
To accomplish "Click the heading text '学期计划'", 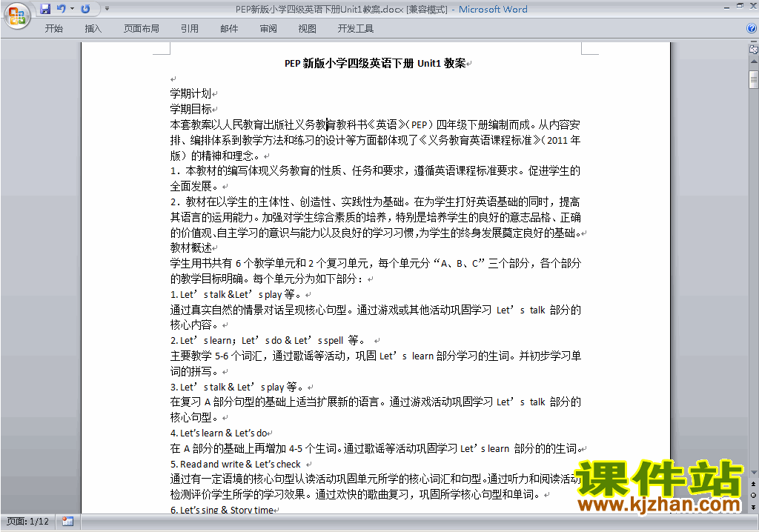I will coord(190,93).
